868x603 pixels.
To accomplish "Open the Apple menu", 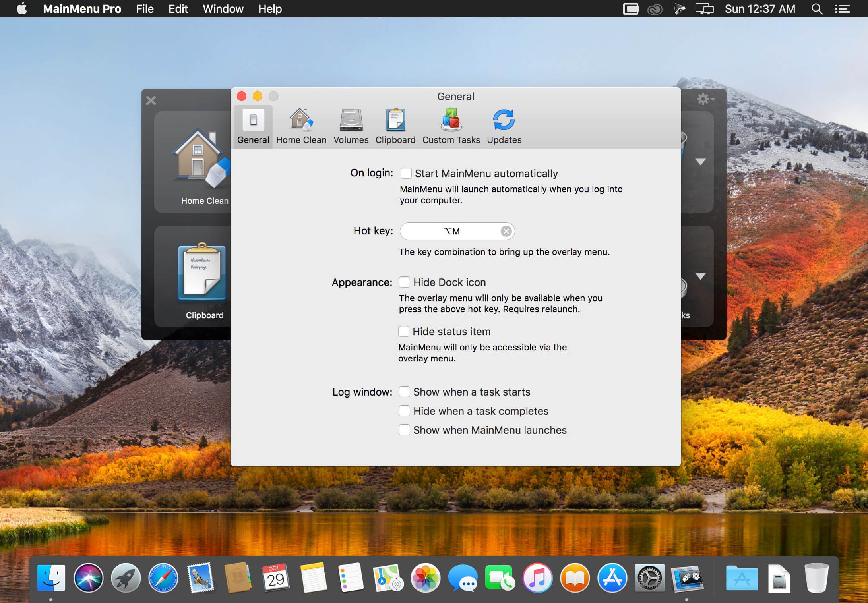I will coord(22,8).
